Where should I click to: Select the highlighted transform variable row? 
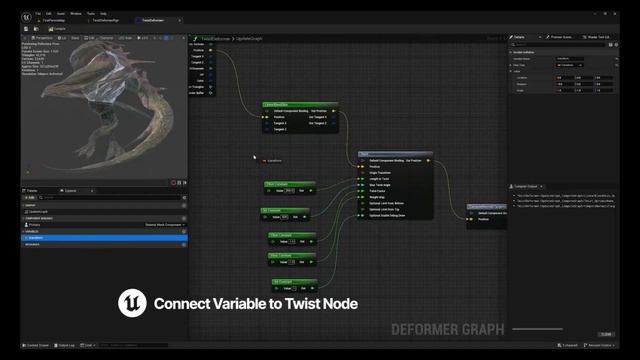(x=104, y=238)
